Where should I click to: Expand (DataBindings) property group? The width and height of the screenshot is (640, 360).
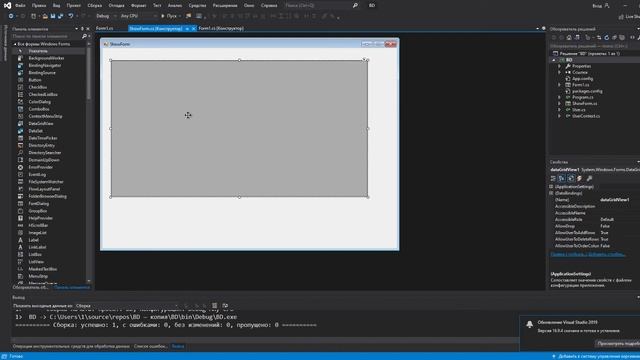click(551, 193)
